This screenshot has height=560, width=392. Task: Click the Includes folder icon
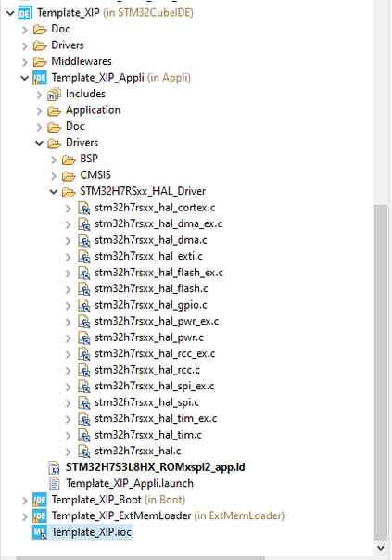point(54,95)
